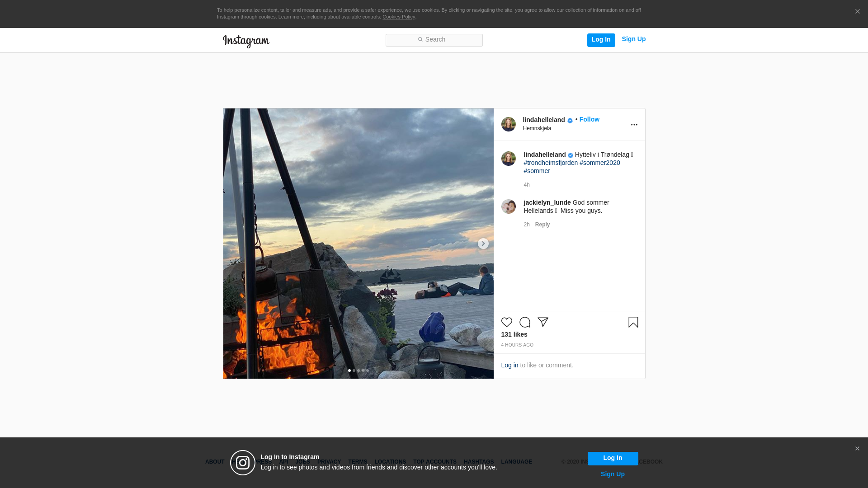Click the Sign Up link in header
This screenshot has height=488, width=868.
coord(633,39)
